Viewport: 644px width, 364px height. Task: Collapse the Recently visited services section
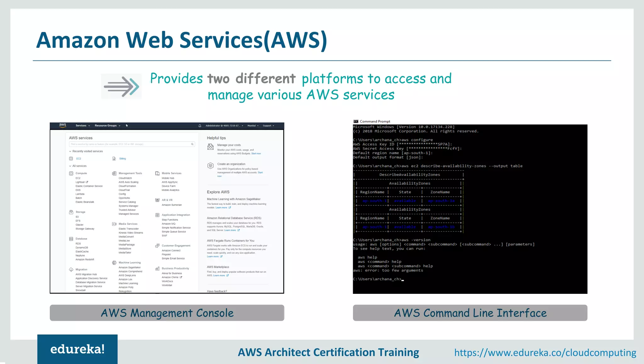click(x=70, y=151)
